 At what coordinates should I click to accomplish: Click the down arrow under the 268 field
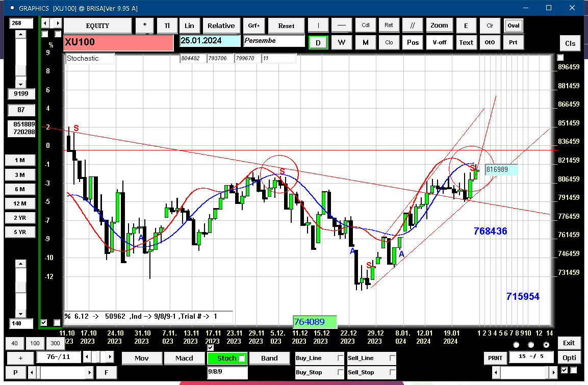(x=20, y=84)
